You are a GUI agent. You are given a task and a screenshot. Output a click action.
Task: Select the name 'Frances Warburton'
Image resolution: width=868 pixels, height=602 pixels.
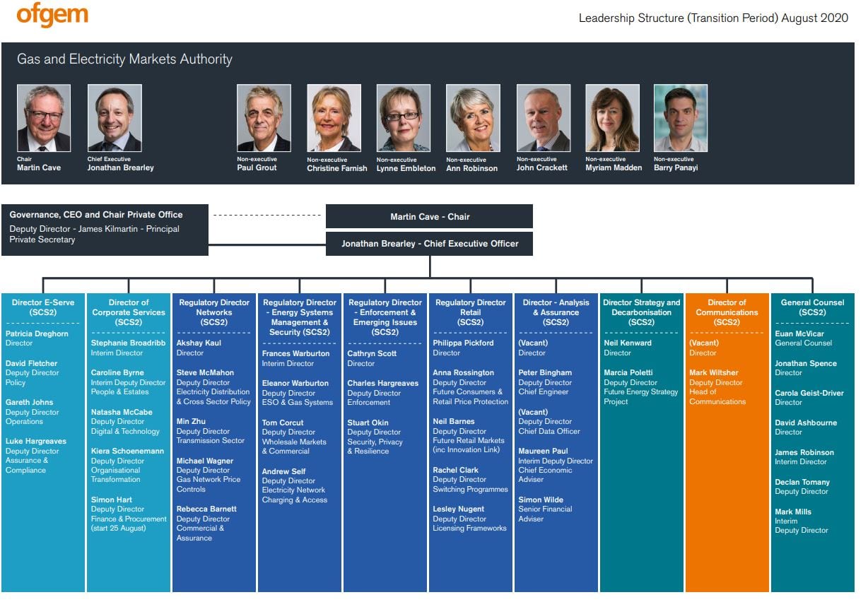[296, 354]
